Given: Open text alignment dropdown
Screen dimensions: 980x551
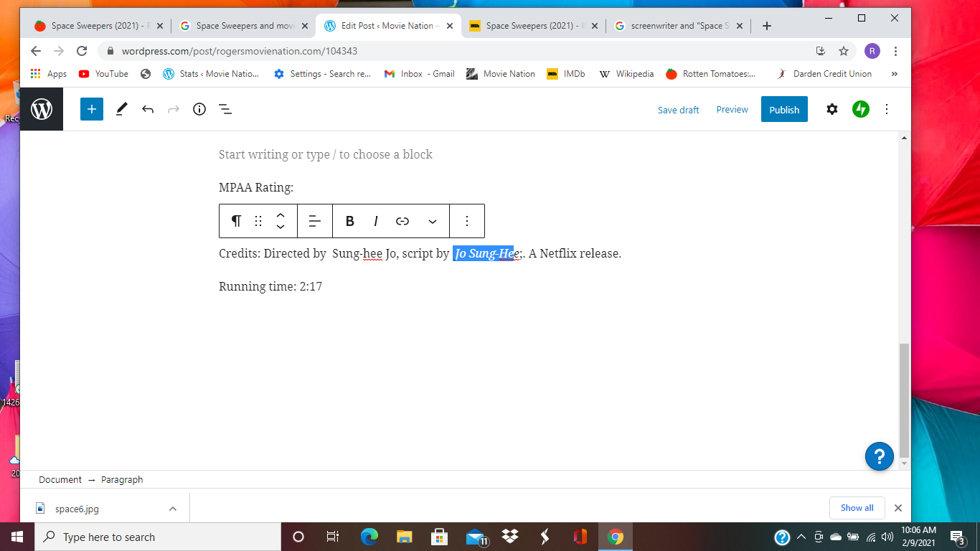Looking at the screenshot, I should (x=314, y=221).
